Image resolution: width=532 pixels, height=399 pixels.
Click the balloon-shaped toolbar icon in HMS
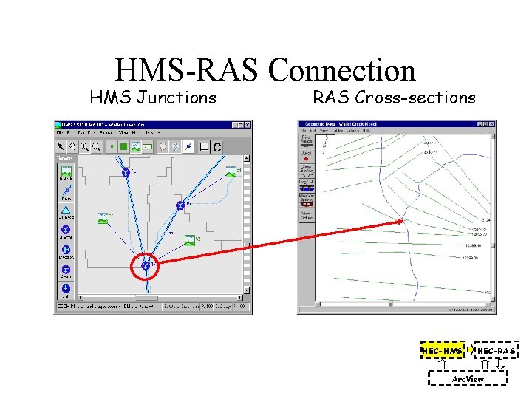point(163,147)
